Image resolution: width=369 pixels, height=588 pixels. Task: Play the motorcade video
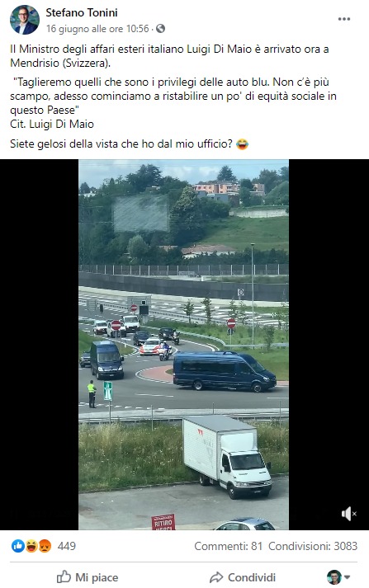click(183, 344)
